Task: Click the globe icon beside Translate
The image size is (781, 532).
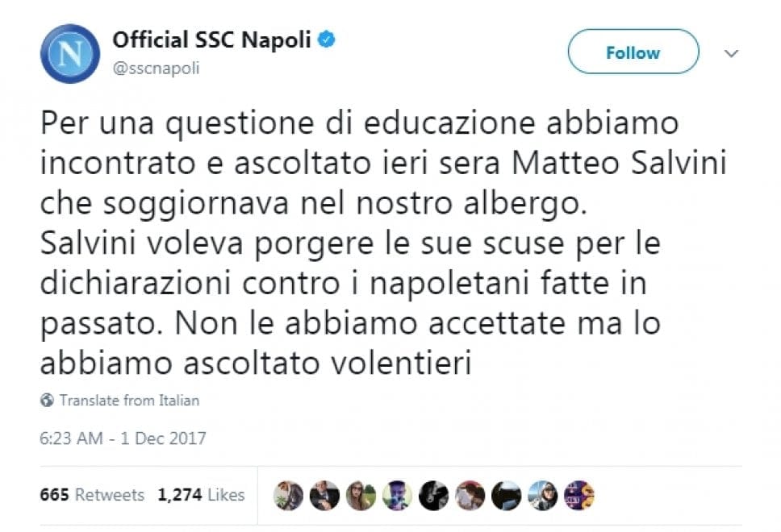Action: click(46, 400)
